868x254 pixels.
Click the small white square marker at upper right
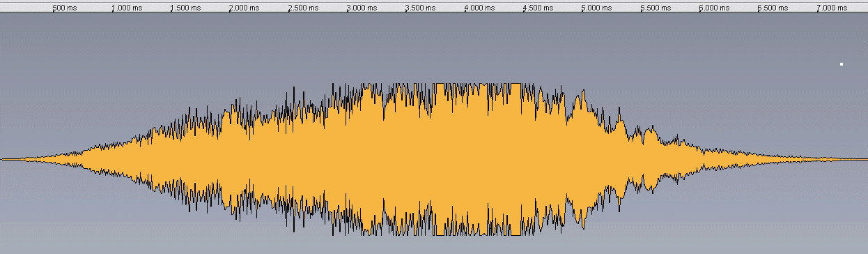[x=842, y=64]
